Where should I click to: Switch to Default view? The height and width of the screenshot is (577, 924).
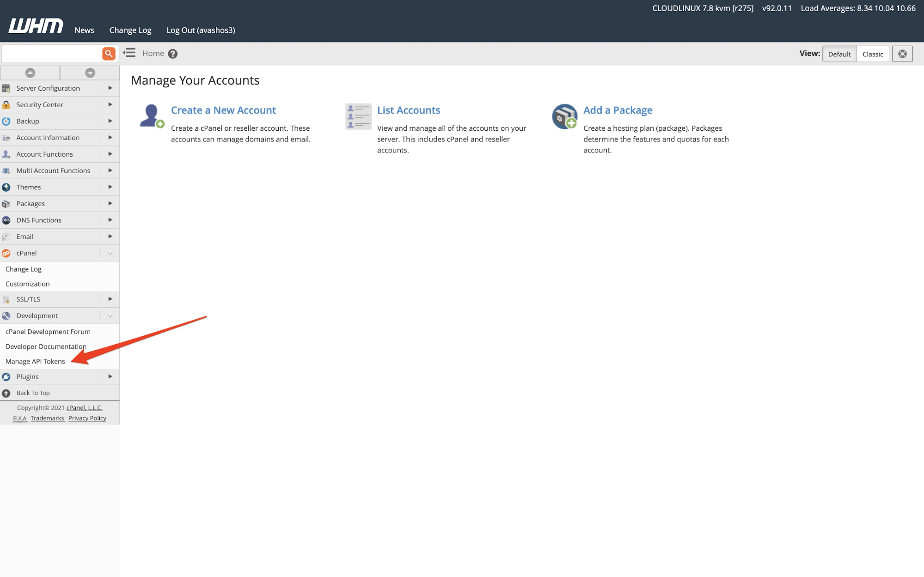[839, 54]
